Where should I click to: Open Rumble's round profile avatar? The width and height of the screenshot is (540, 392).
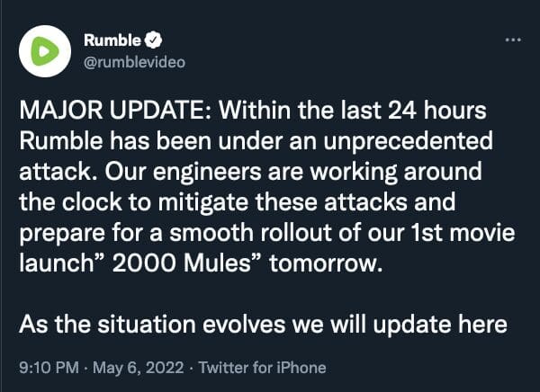point(45,51)
